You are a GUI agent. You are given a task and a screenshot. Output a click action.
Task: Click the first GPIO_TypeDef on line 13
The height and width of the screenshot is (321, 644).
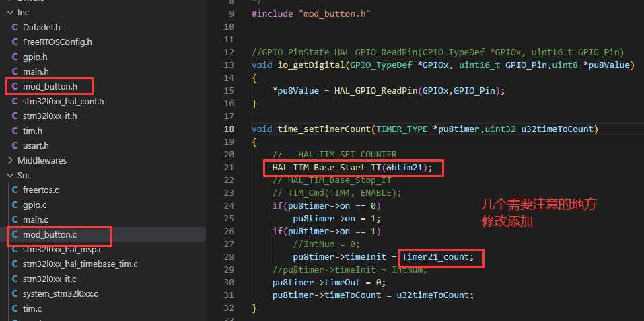[381, 65]
